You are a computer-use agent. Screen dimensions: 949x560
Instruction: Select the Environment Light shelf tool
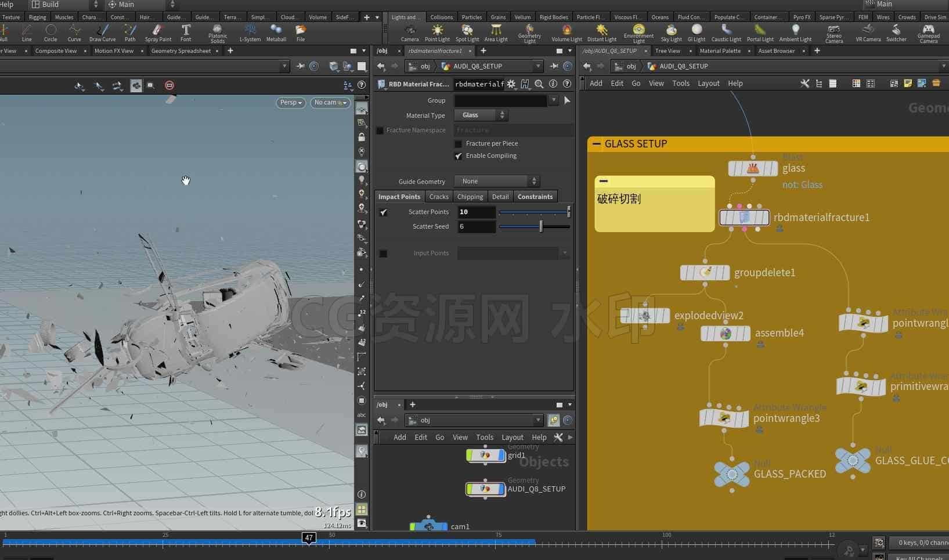click(x=638, y=33)
